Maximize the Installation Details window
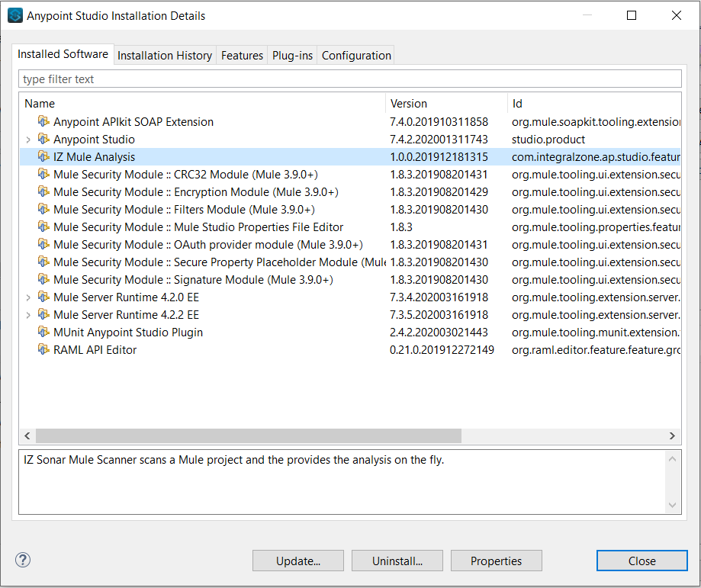This screenshot has width=701, height=588. tap(632, 15)
